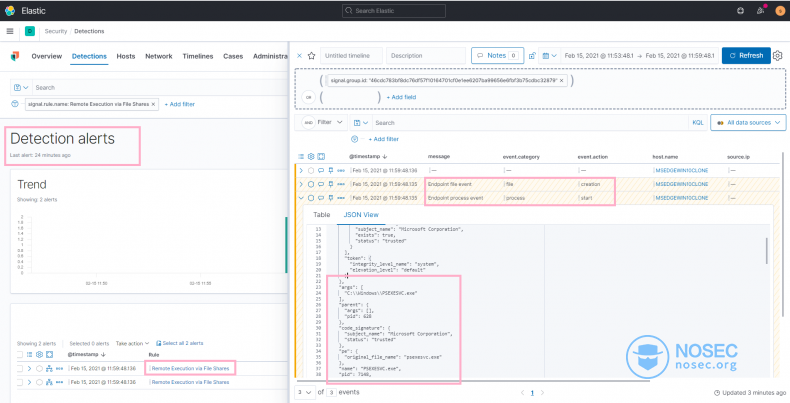Open alerts table gear settings icon
This screenshot has width=790, height=403.
click(39, 355)
